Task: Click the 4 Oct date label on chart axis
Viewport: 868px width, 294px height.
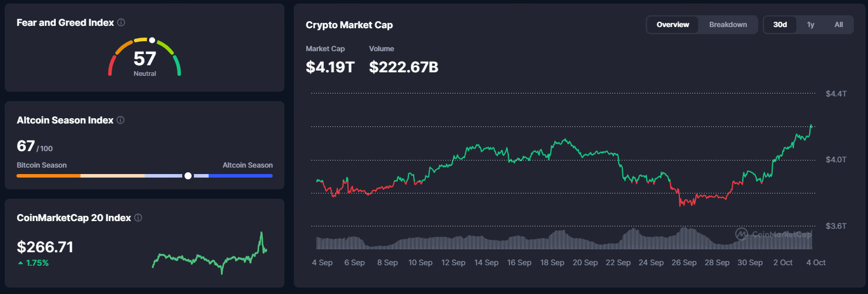Action: (815, 263)
